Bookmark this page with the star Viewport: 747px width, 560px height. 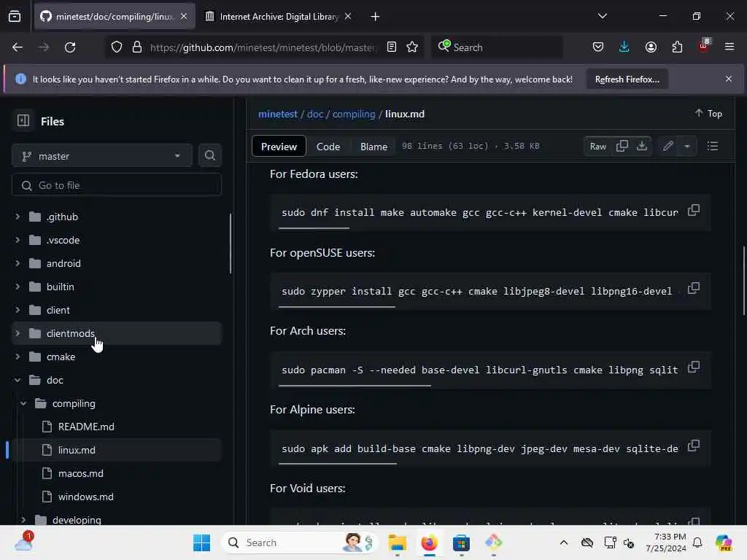pos(412,47)
